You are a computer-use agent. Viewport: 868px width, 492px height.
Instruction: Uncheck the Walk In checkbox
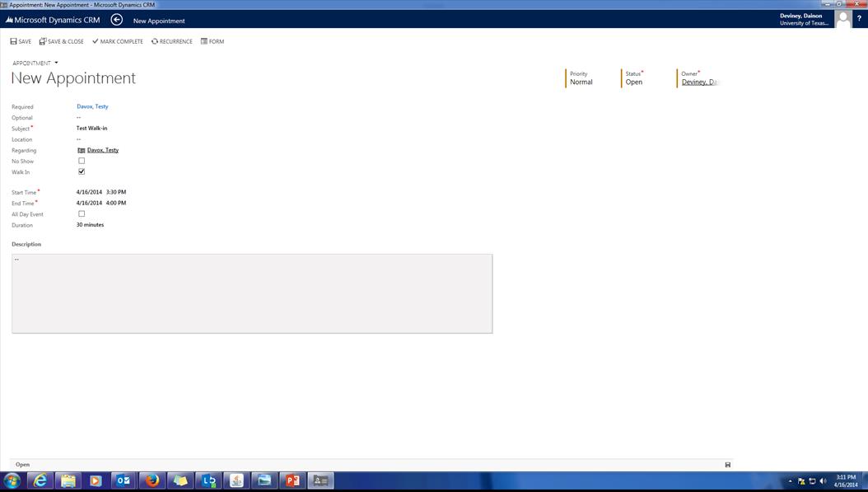coord(82,171)
